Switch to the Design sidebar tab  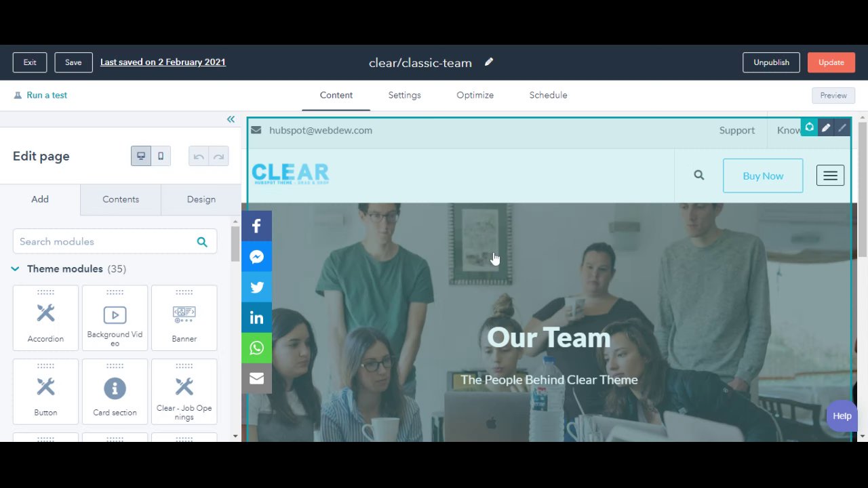point(201,199)
